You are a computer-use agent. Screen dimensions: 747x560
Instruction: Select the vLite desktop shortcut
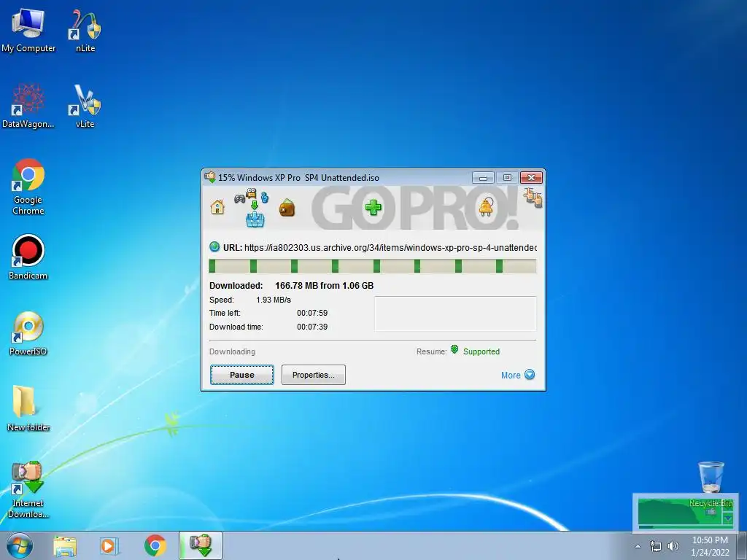[85, 106]
